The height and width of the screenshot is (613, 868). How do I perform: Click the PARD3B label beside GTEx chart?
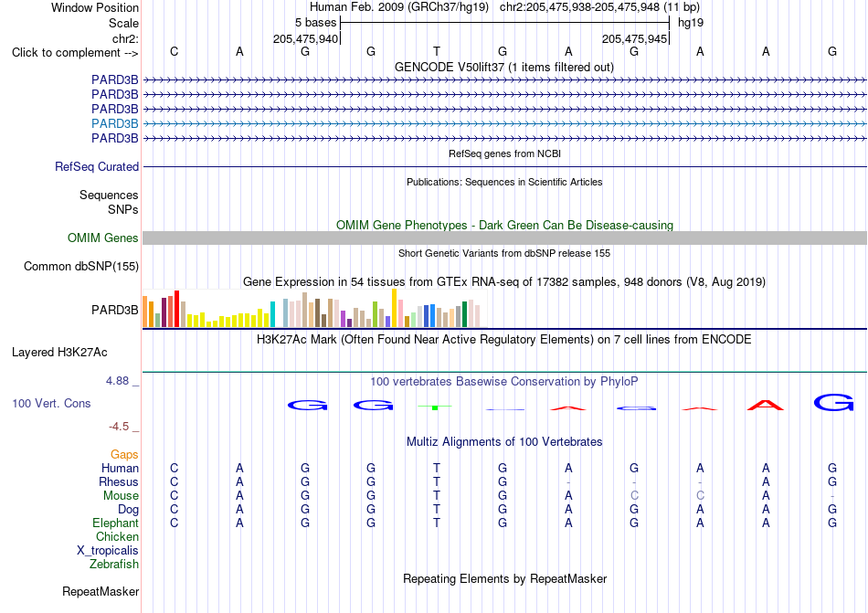[x=114, y=310]
